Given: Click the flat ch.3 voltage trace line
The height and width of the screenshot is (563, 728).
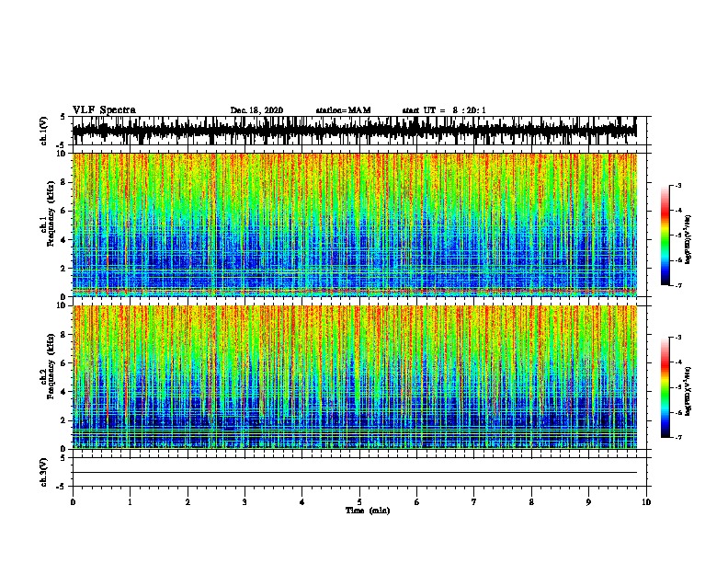Looking at the screenshot, I should 355,473.
